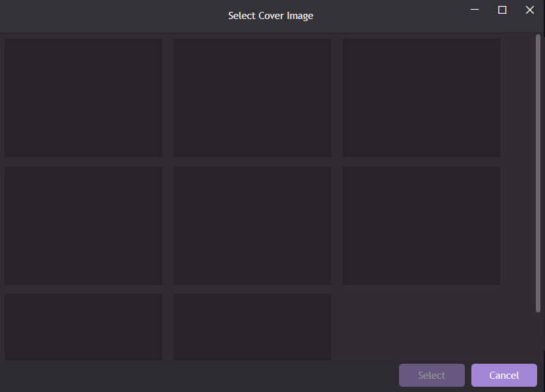The height and width of the screenshot is (392, 545).
Task: Click the vertical scrollbar thumb
Action: pos(538,173)
